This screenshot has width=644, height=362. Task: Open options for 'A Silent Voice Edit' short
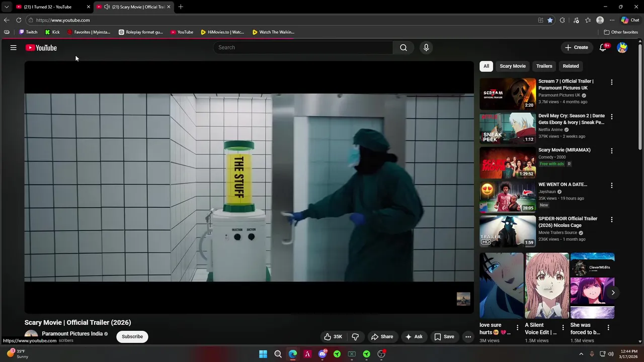point(563,328)
